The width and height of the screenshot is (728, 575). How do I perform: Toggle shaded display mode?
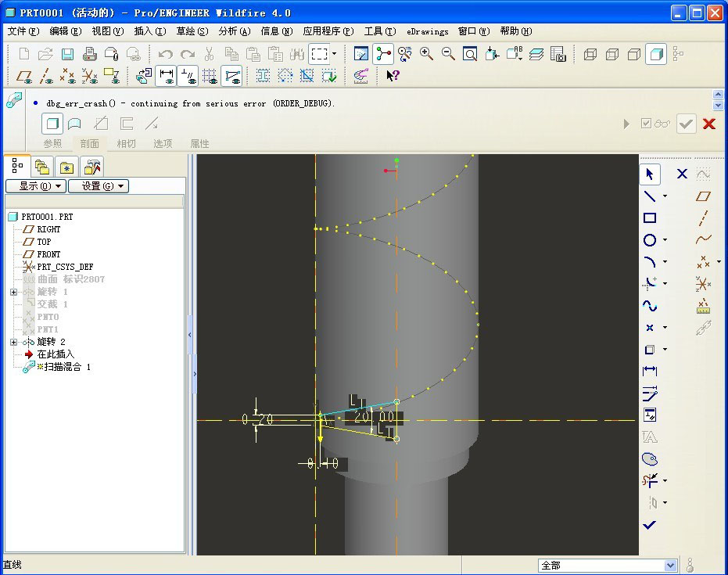point(656,54)
